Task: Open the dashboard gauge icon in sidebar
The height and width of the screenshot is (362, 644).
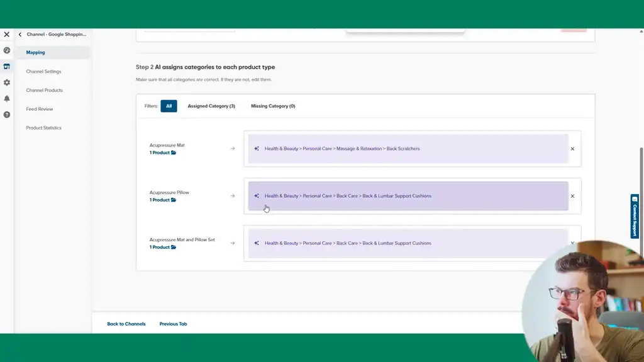Action: click(x=6, y=49)
